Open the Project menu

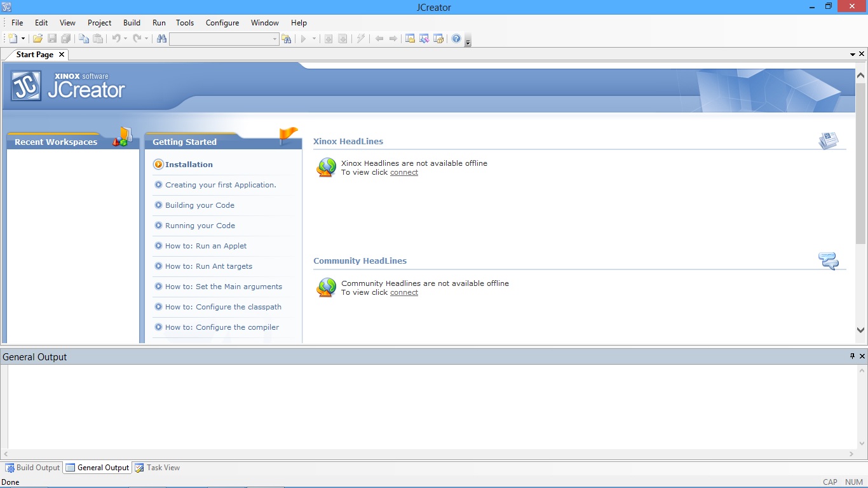point(100,22)
